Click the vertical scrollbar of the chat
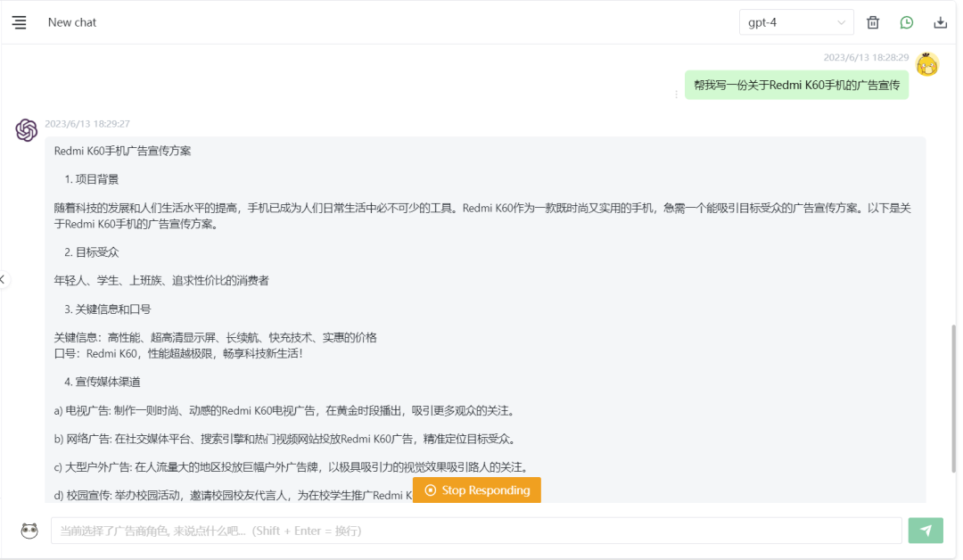The width and height of the screenshot is (963, 560). click(x=953, y=398)
